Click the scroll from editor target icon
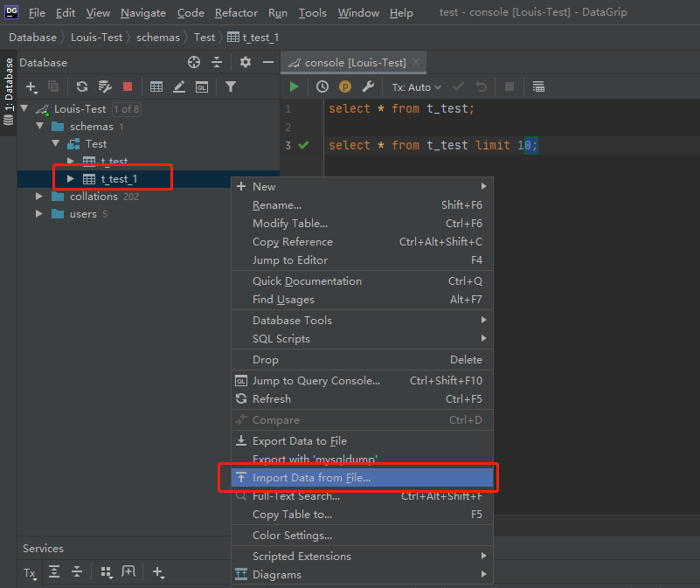700x588 pixels. pos(194,62)
